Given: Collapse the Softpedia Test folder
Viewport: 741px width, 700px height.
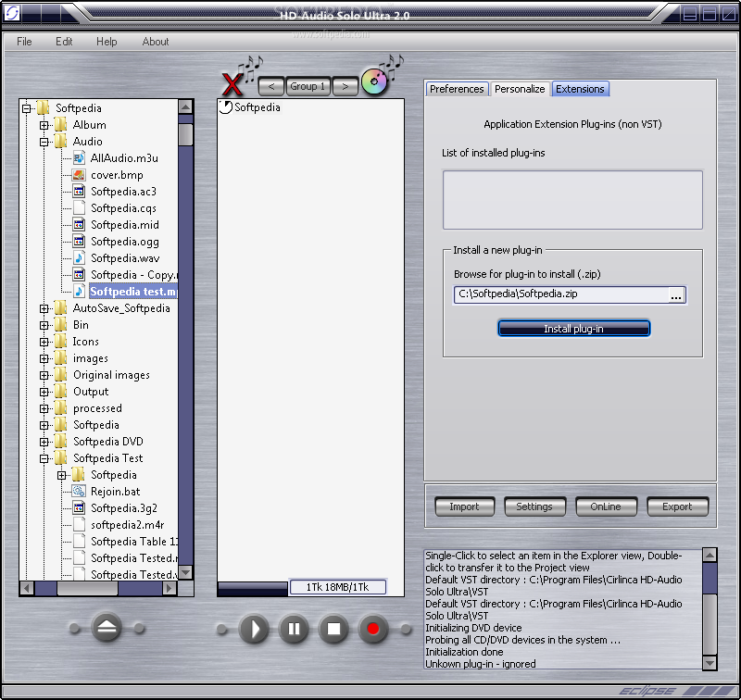Looking at the screenshot, I should (x=44, y=458).
